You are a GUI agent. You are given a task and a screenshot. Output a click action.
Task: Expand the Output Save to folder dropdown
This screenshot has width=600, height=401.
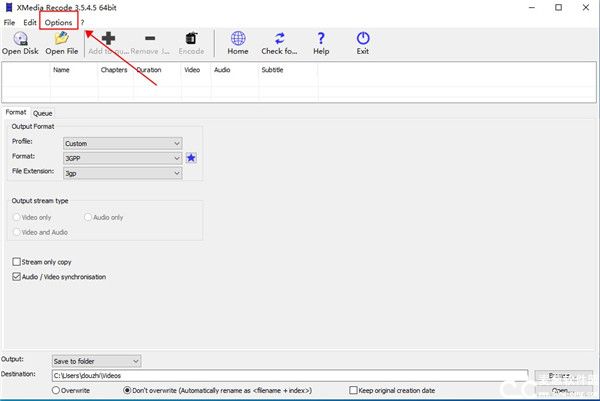point(96,361)
